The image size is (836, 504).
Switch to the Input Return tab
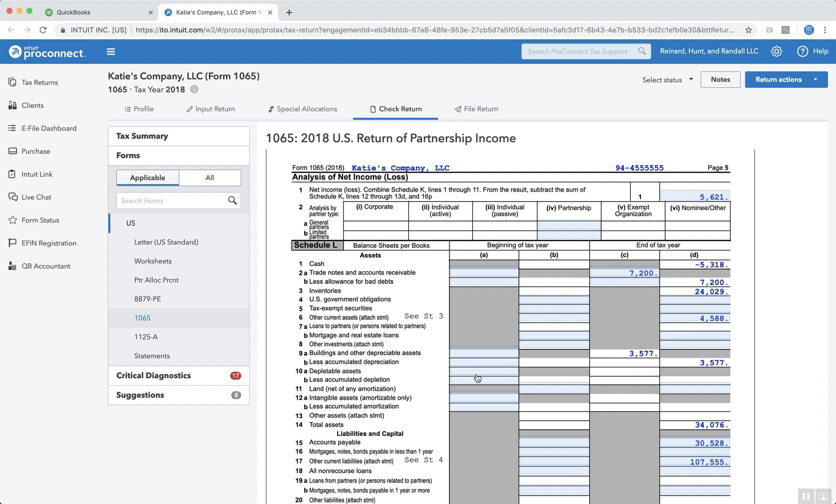point(210,109)
